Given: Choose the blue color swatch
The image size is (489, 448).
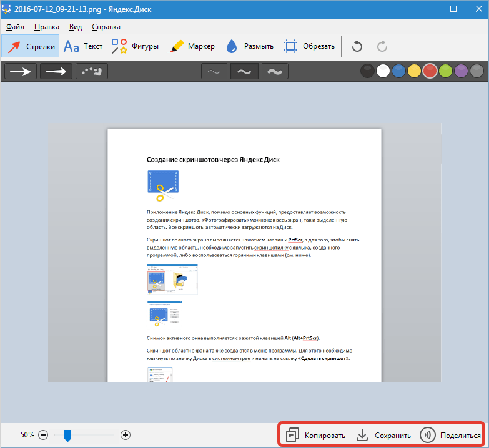Looking at the screenshot, I should (x=398, y=71).
